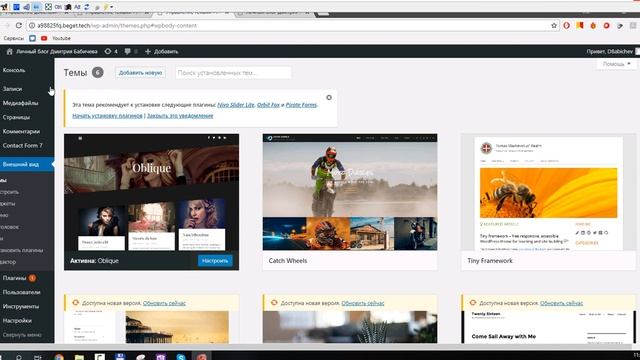Select the Tiny Framework theme thumbnail

coord(548,192)
